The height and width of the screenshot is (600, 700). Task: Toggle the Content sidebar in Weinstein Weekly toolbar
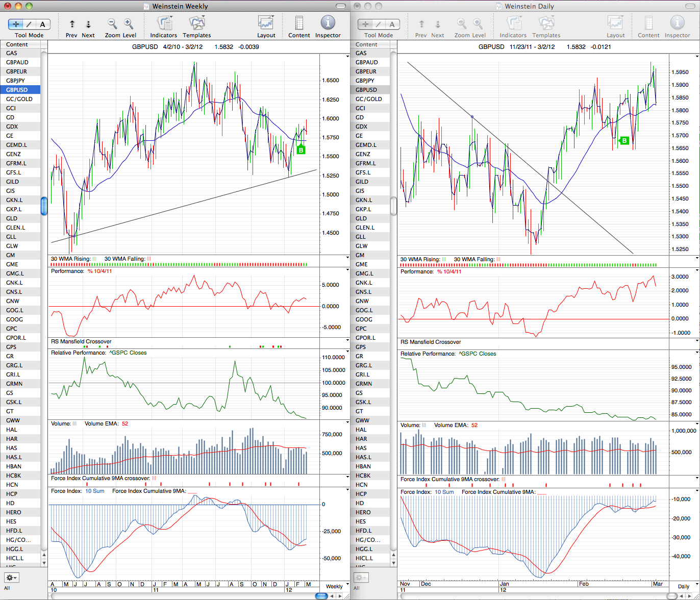(x=299, y=23)
